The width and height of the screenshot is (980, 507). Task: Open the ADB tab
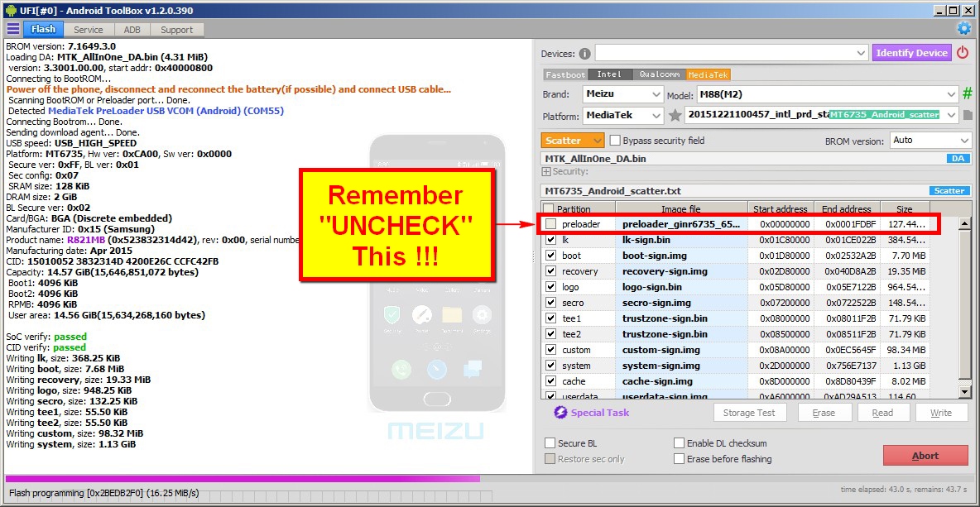132,29
